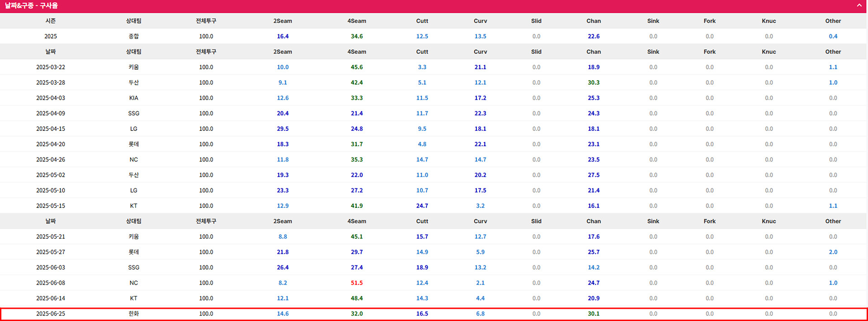Click the 2.0 Other value on 2025-05-27
Screen dimensions: 868x321
(x=833, y=252)
